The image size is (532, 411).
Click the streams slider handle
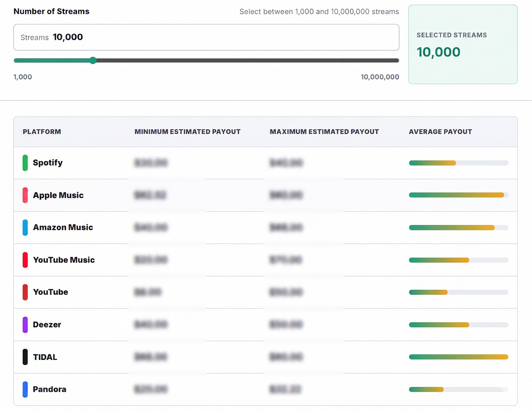(x=93, y=60)
